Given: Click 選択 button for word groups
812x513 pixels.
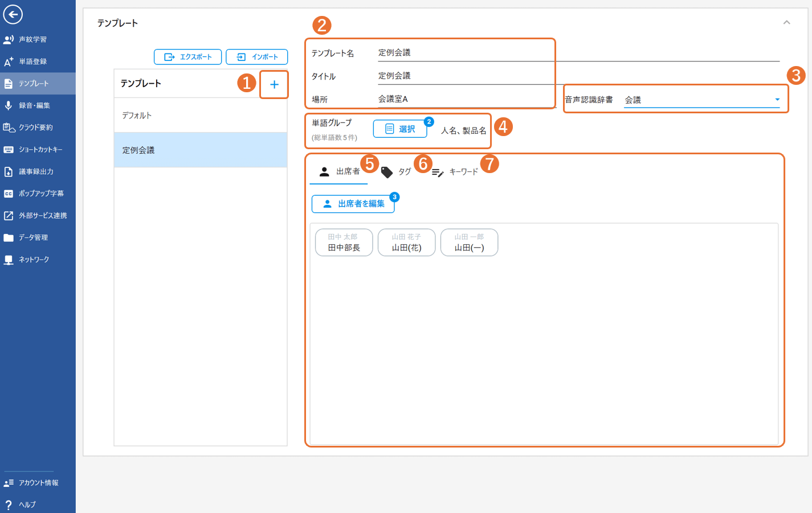Looking at the screenshot, I should [400, 129].
